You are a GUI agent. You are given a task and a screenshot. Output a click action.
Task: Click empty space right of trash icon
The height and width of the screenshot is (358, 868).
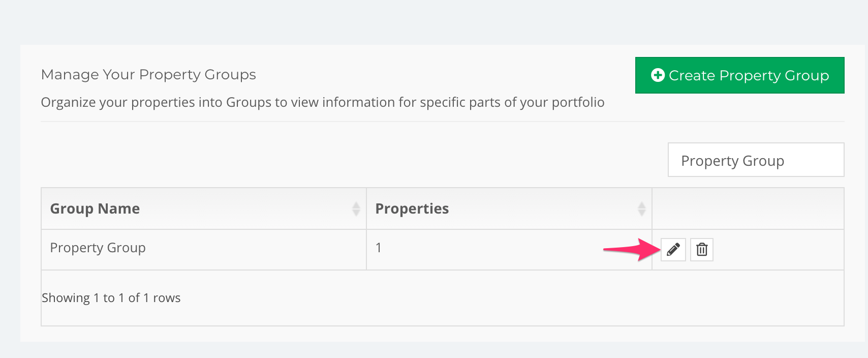779,250
